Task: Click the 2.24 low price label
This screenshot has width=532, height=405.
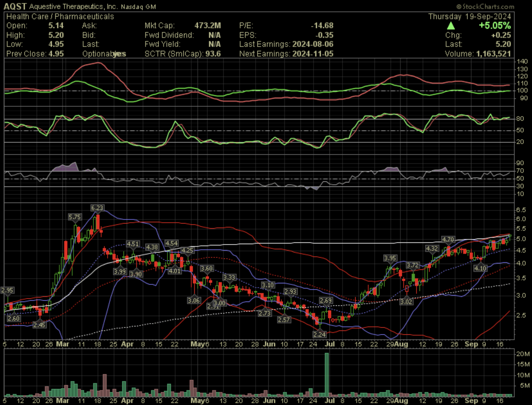Action: point(319,334)
